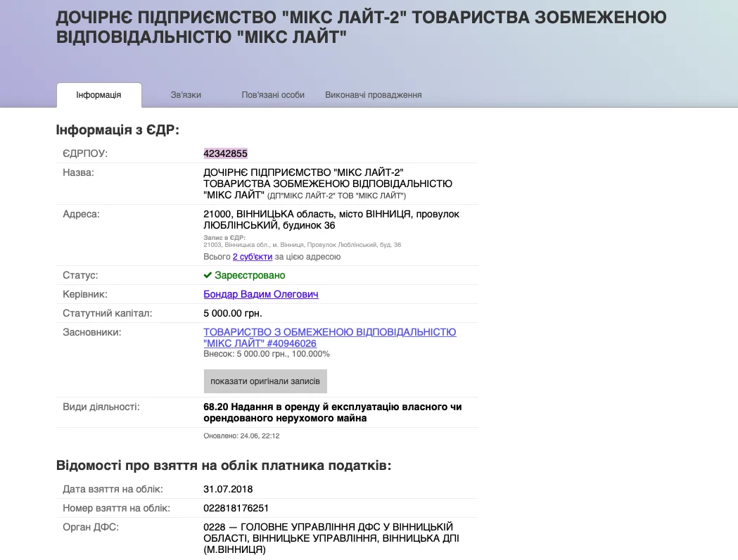Click the Види діяльності row label
The height and width of the screenshot is (560, 738).
tap(101, 407)
